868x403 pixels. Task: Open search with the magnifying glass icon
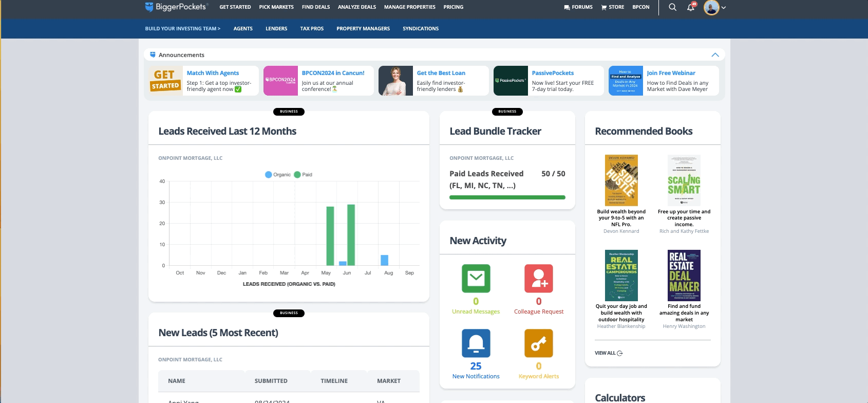(672, 7)
